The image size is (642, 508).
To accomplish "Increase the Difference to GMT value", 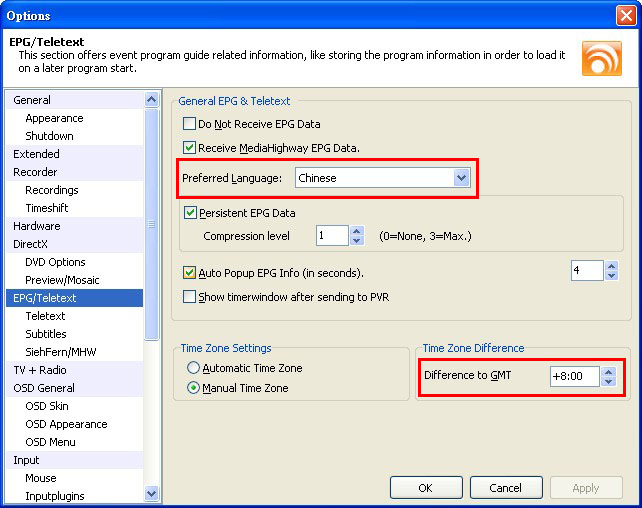I will coord(609,371).
